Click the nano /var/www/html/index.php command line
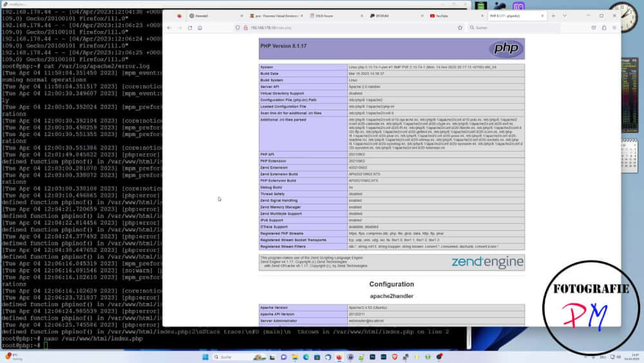The width and height of the screenshot is (644, 363). tap(93, 338)
